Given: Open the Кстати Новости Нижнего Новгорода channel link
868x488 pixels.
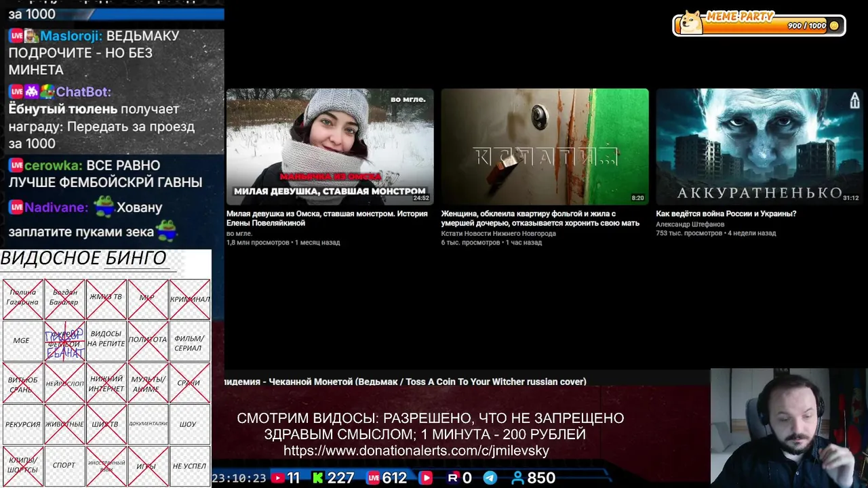Looking at the screenshot, I should (x=498, y=233).
